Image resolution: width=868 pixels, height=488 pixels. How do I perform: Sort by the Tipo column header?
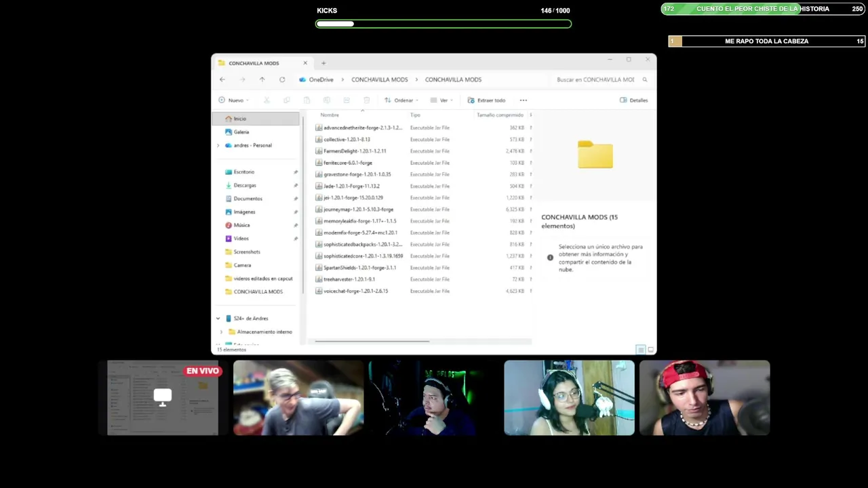415,115
